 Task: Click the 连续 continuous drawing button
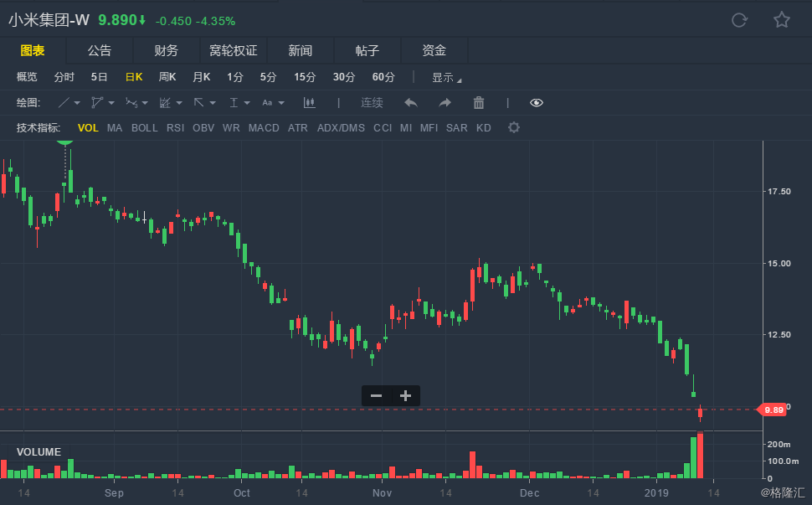[372, 102]
